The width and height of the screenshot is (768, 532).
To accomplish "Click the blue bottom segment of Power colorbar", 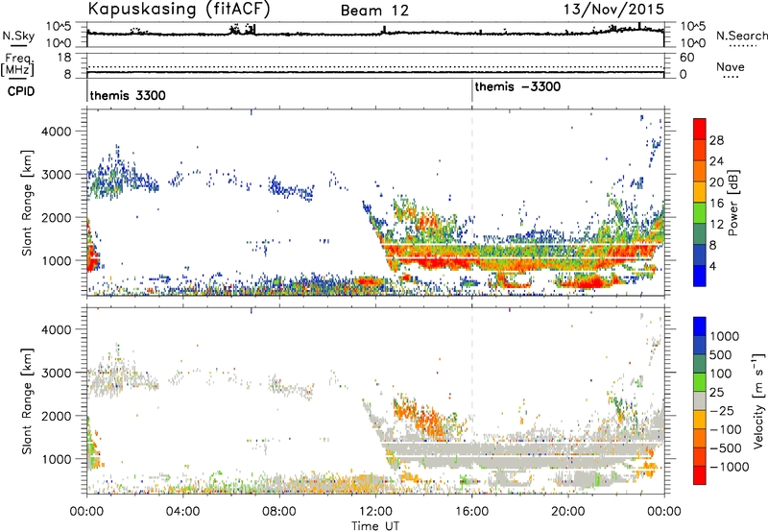I will [700, 276].
